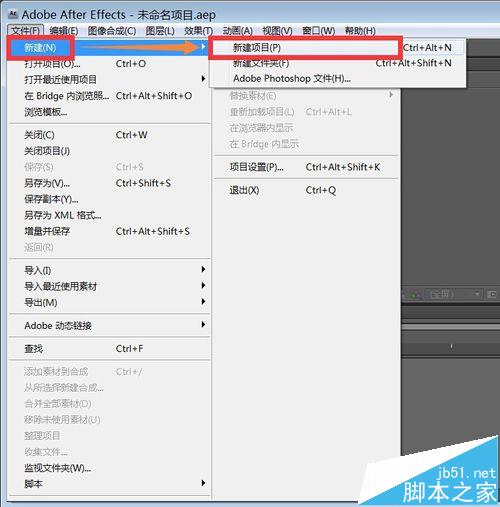This screenshot has width=500, height=507.
Task: Expand the 脚本 submenu
Action: click(109, 484)
